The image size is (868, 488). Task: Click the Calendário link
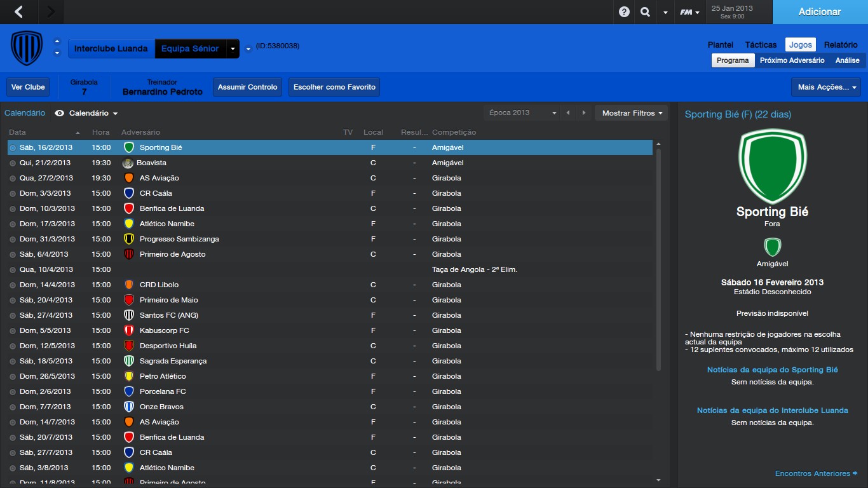(25, 113)
